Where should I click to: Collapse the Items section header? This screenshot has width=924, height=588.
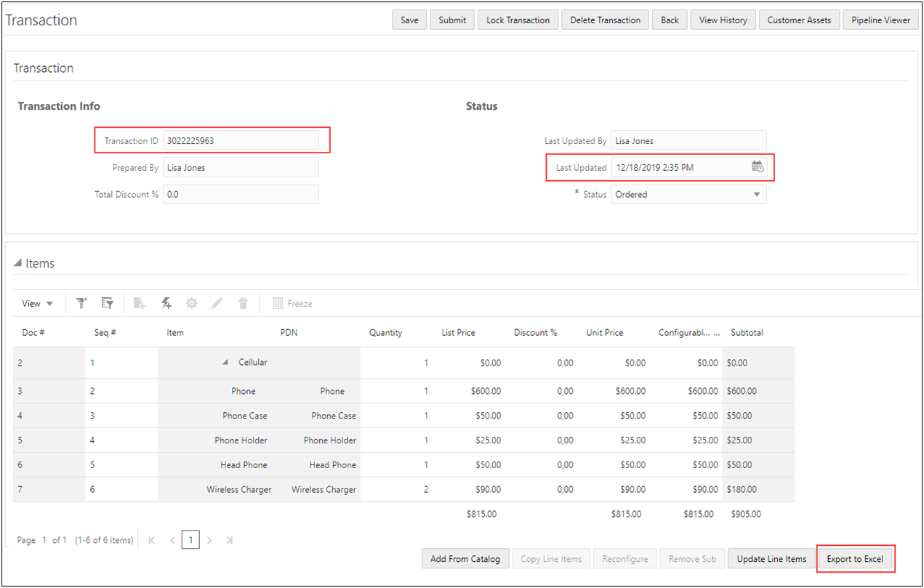(17, 262)
